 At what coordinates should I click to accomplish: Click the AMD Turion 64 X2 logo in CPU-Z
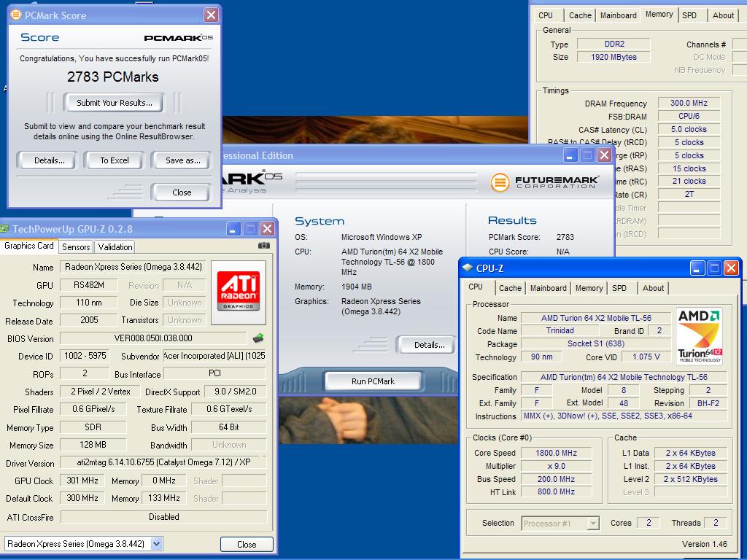point(700,336)
